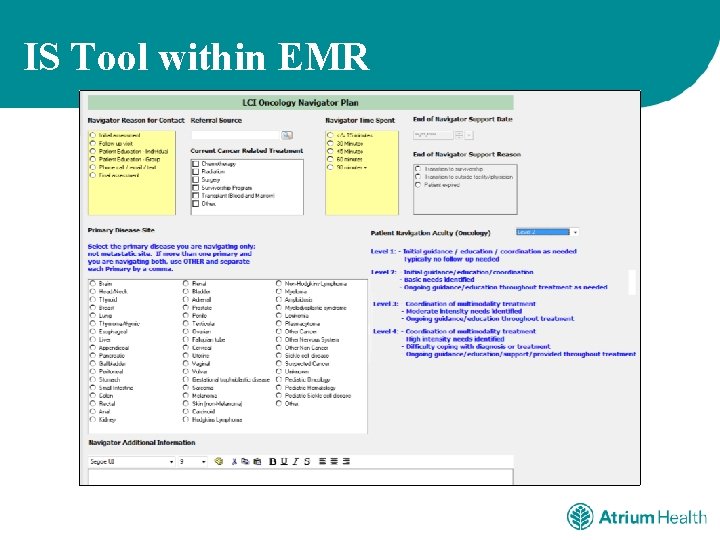The image size is (720, 540).
Task: Toggle Strikethrough formatting
Action: click(x=307, y=461)
